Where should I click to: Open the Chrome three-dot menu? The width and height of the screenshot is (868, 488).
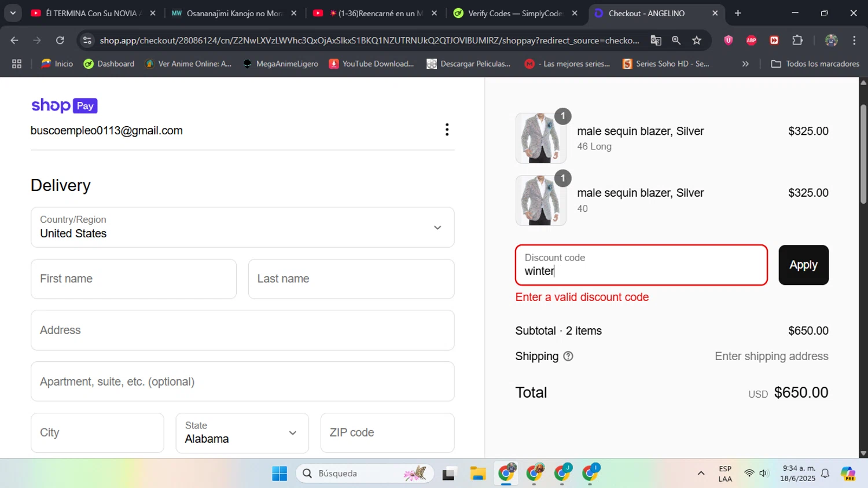click(x=854, y=41)
